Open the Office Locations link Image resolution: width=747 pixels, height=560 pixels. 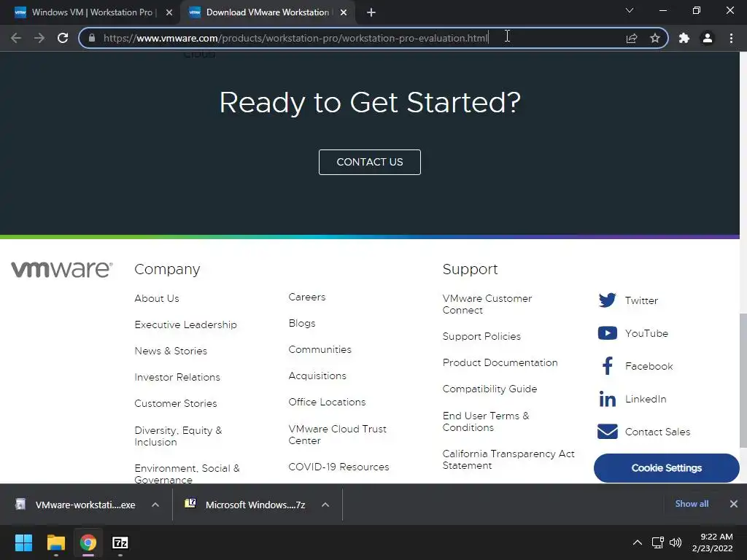(x=327, y=402)
